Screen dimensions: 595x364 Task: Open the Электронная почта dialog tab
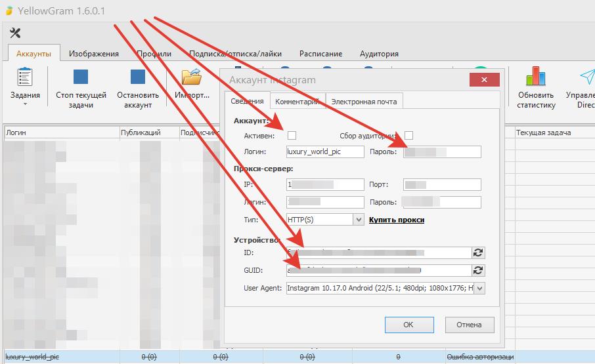[x=364, y=102]
